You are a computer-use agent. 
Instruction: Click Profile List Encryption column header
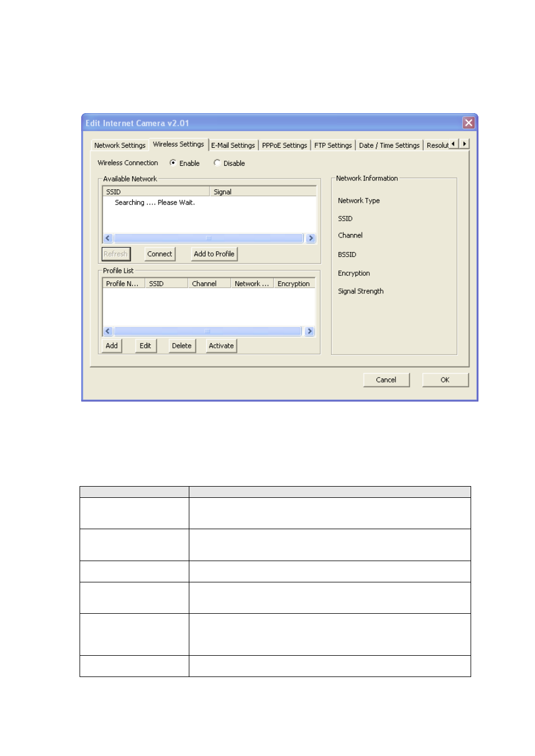(x=294, y=283)
